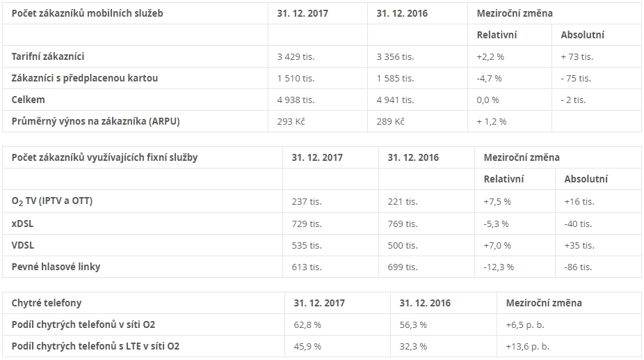
Task: Select the ARPU value 293 Kč
Action: coord(291,121)
